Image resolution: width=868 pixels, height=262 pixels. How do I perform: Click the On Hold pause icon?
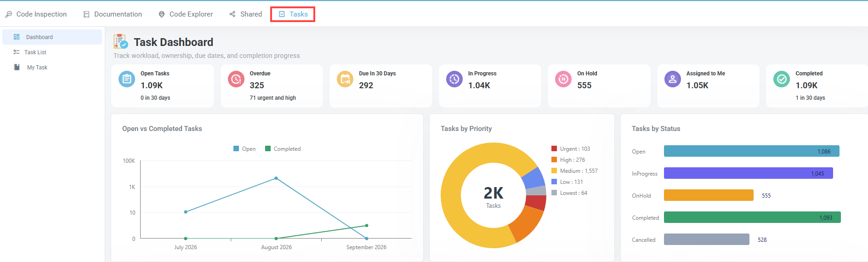563,79
